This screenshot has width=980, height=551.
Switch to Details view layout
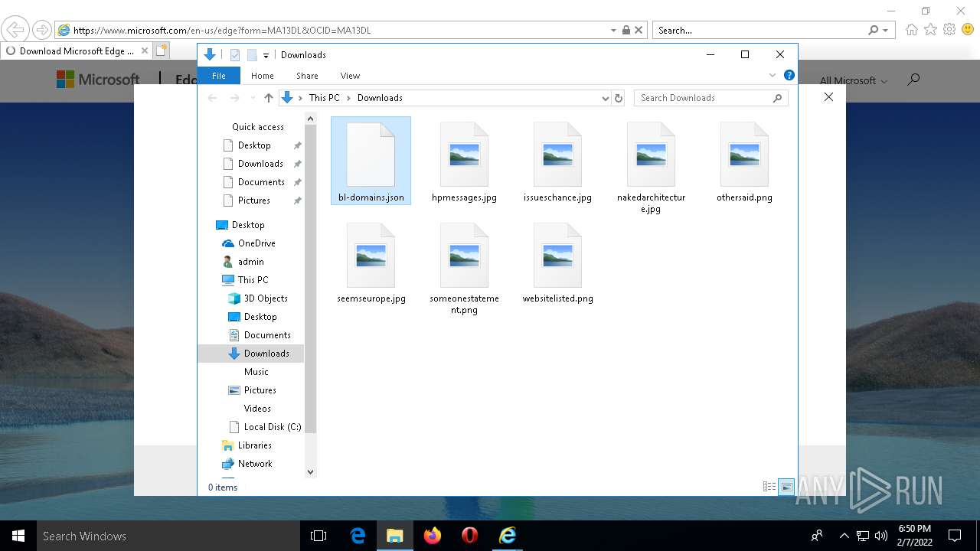pyautogui.click(x=769, y=487)
